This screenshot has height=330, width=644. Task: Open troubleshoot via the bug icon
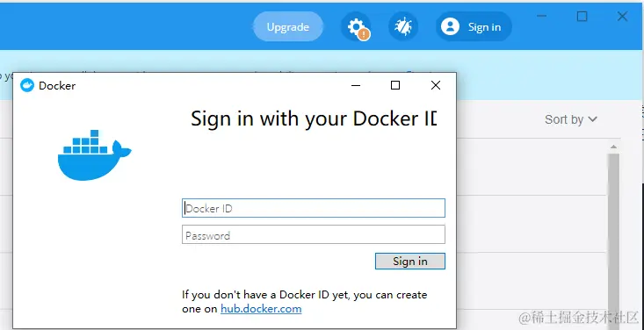403,27
